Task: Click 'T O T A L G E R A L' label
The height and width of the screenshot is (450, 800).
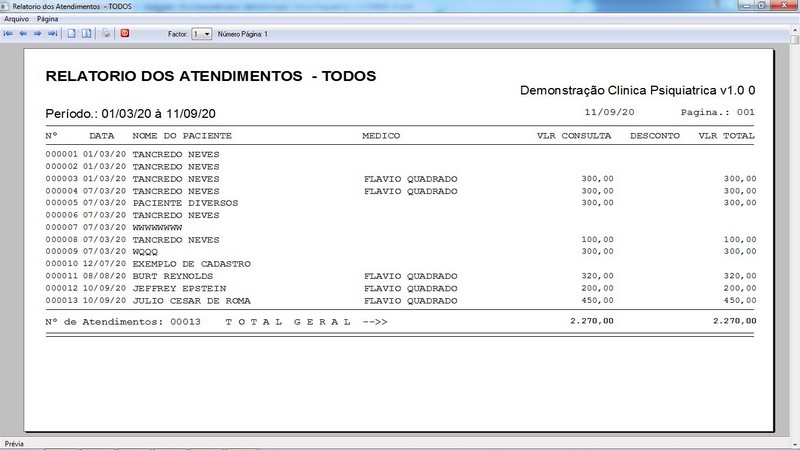Action: 288,322
